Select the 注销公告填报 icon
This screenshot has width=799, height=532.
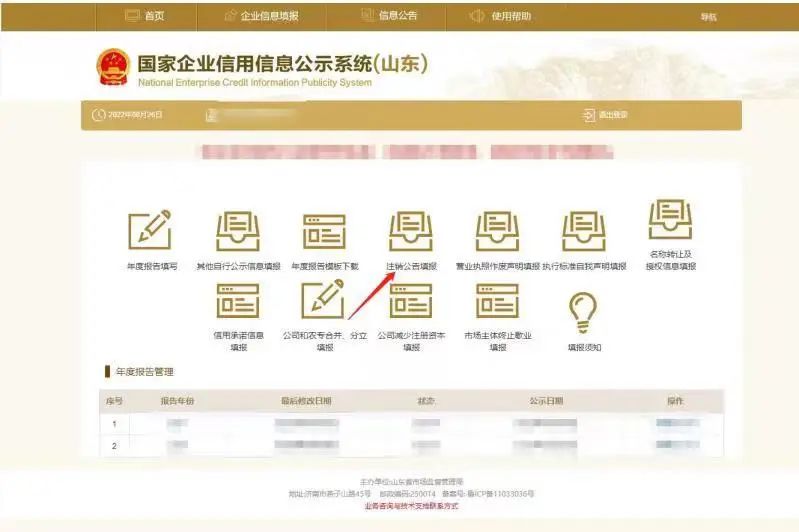411,231
